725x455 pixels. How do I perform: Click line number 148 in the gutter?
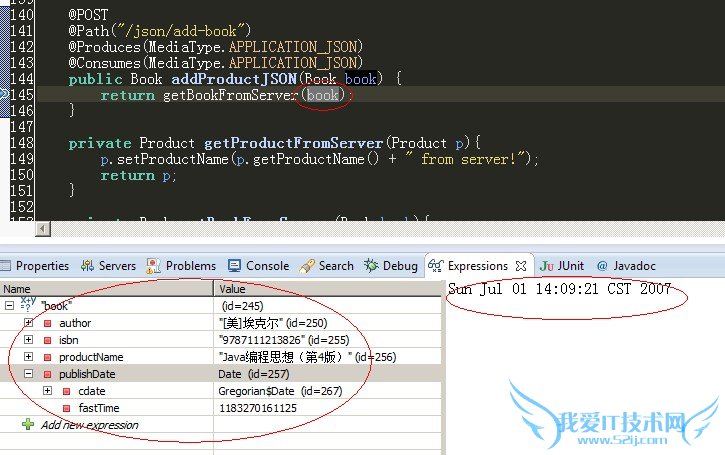(22, 143)
